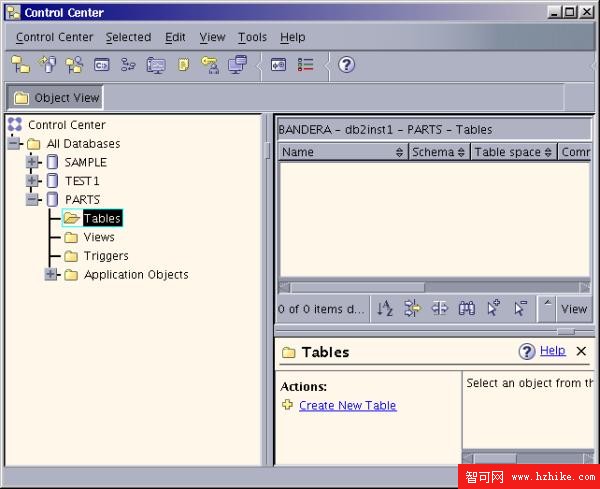Click the right arrow of table scrollbar

coord(585,287)
